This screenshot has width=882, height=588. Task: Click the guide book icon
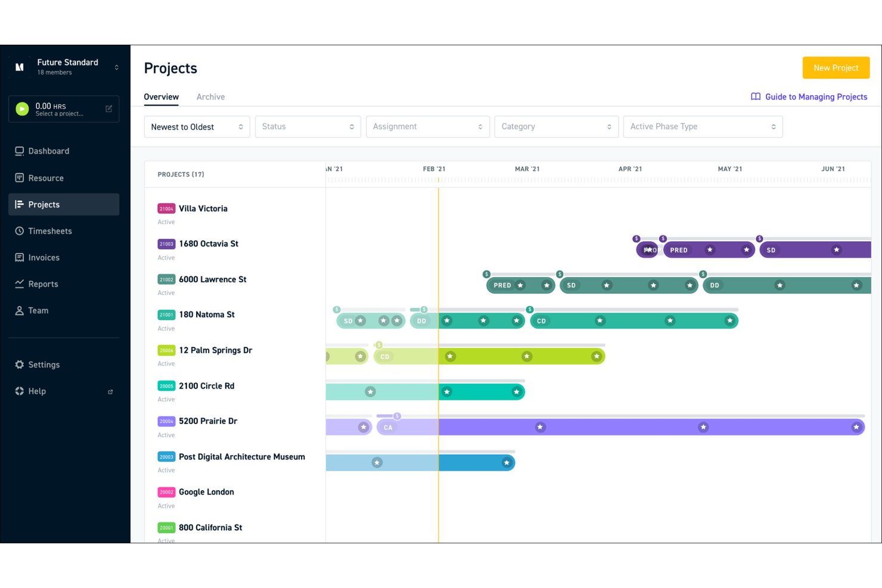(756, 97)
